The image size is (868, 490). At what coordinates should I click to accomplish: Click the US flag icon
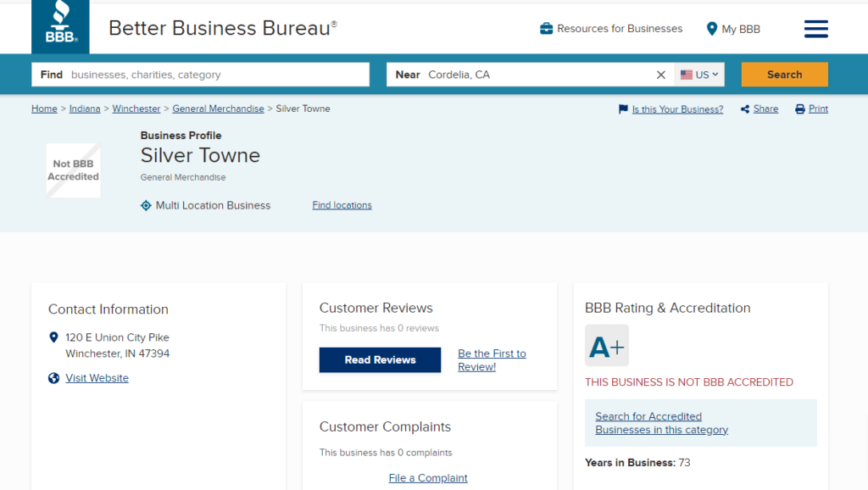pos(687,75)
